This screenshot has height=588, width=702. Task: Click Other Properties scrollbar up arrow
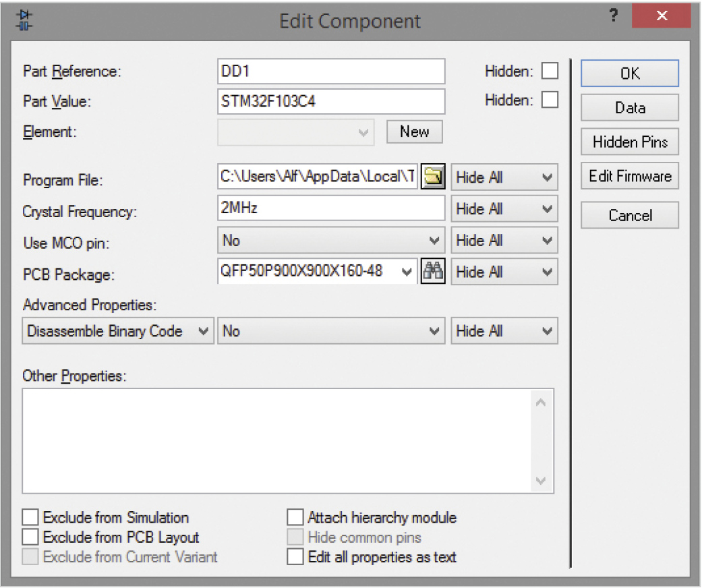[x=541, y=402]
